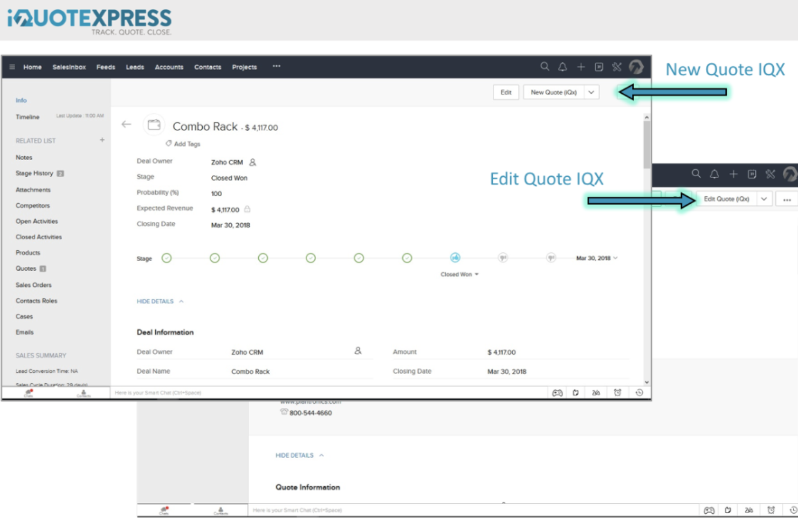798x532 pixels.
Task: Click the Edit button on the deal record
Action: point(505,92)
